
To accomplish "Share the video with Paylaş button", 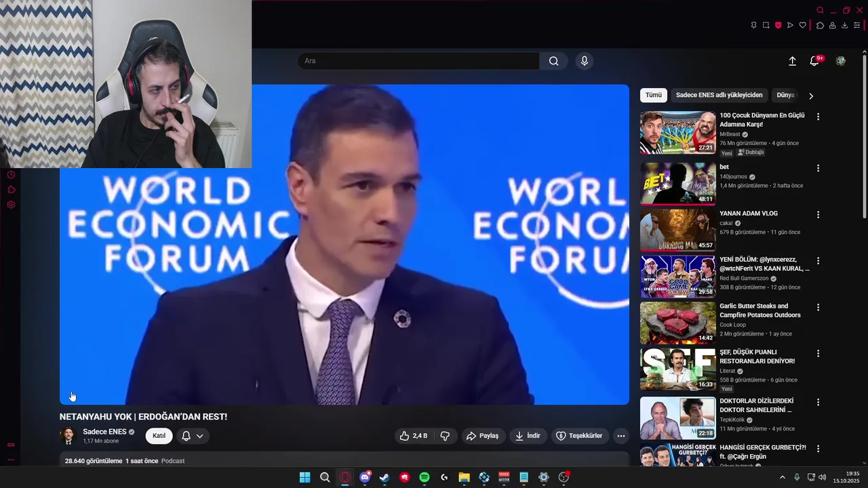I will (x=482, y=436).
